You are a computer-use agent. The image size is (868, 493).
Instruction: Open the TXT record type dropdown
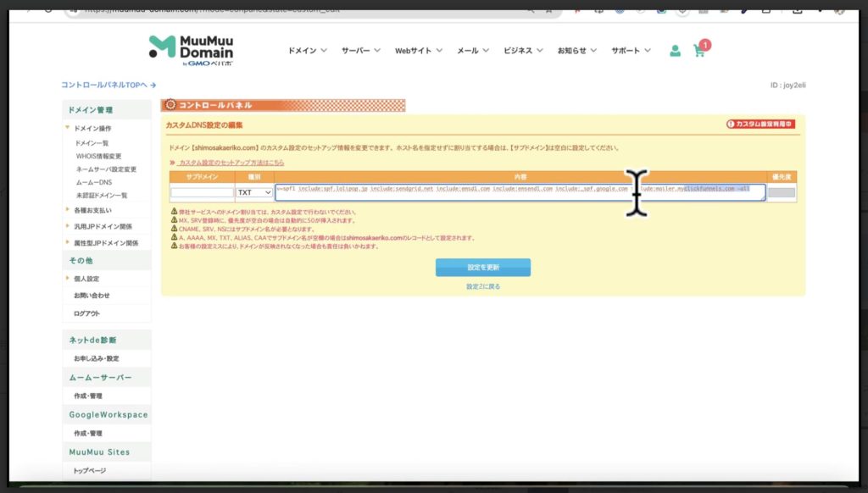tap(254, 192)
